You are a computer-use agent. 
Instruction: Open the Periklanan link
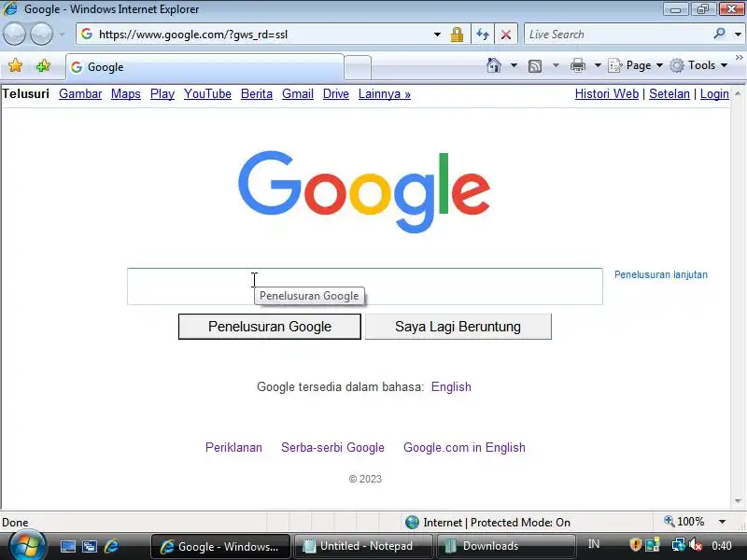233,448
